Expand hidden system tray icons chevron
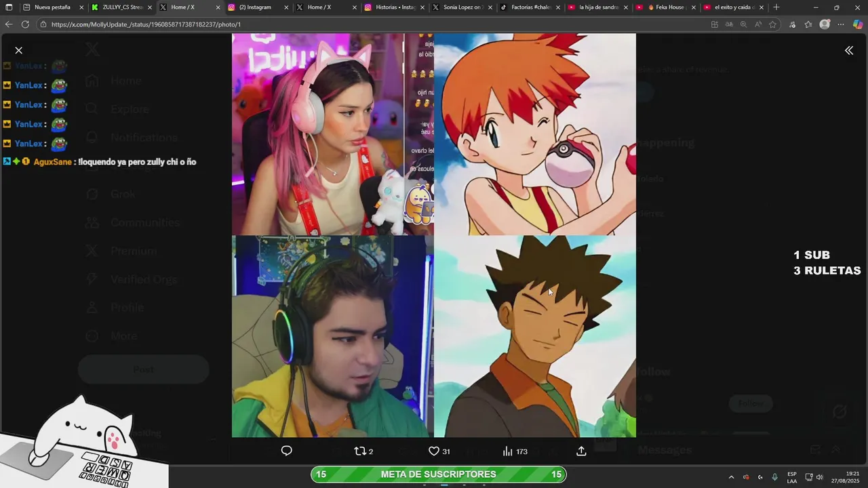Screen dimensions: 868x488 click(x=731, y=477)
